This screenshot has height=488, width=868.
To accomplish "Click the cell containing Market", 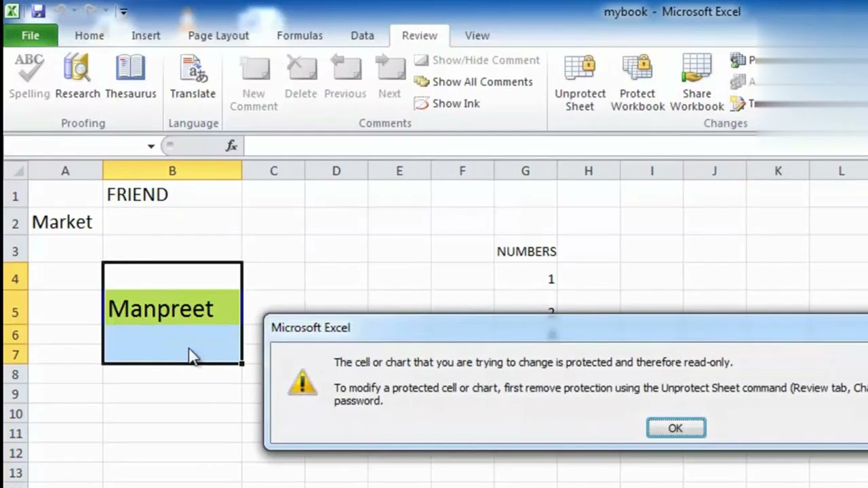I will 65,222.
